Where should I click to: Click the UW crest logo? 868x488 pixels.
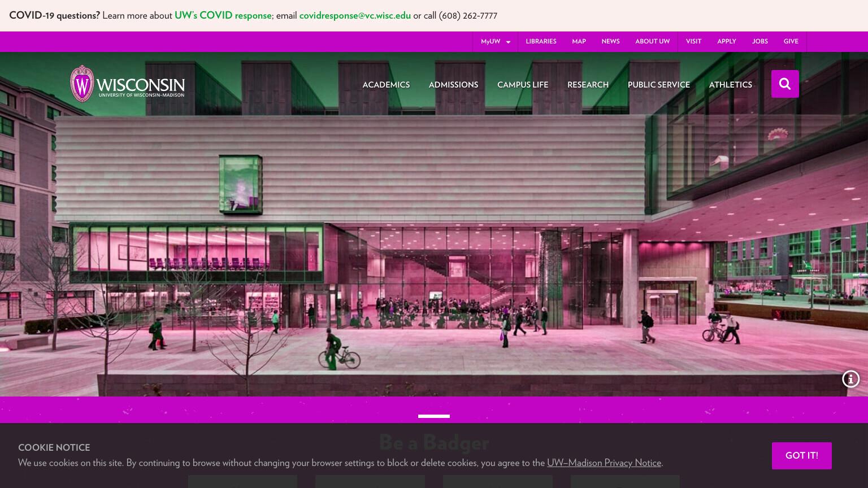point(82,84)
